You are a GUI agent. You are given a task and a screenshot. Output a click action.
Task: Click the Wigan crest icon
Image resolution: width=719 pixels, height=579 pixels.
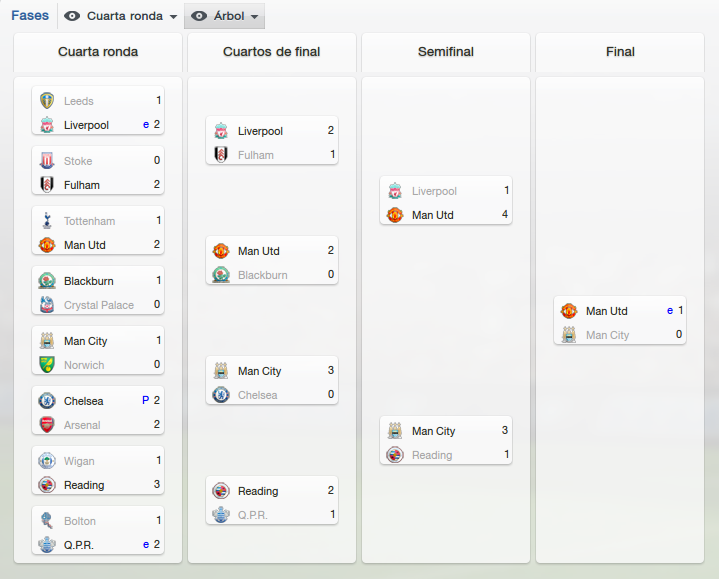[47, 461]
